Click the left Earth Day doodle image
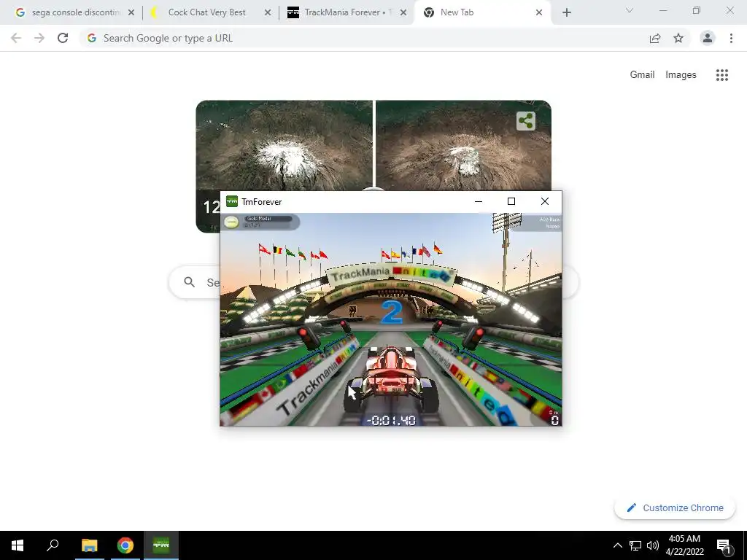Viewport: 747px width, 560px height. point(284,145)
